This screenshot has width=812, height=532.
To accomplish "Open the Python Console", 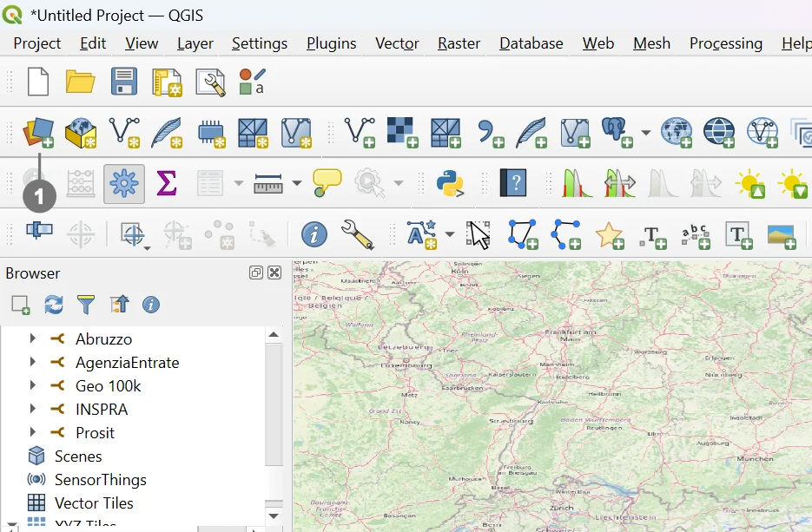I will click(449, 183).
